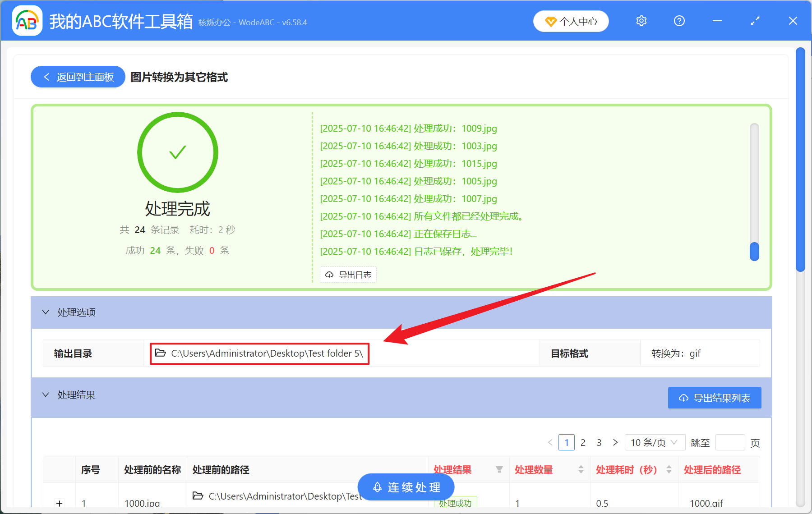Click the rocket icon on 连续处理 button

click(378, 487)
